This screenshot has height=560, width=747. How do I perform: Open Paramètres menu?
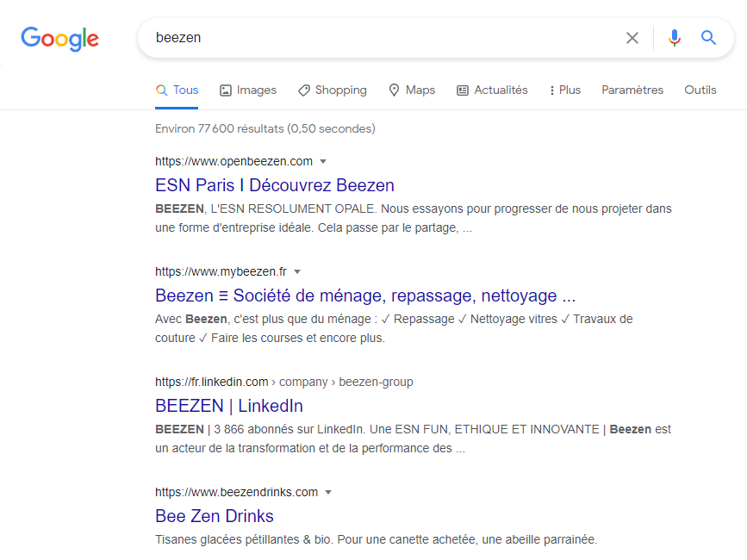coord(632,90)
